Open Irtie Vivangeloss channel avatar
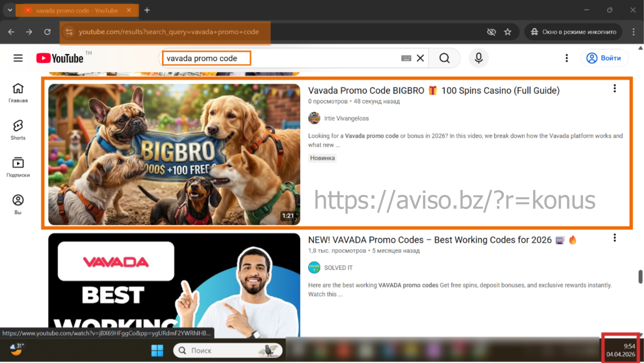Image resolution: width=644 pixels, height=363 pixels. click(314, 118)
